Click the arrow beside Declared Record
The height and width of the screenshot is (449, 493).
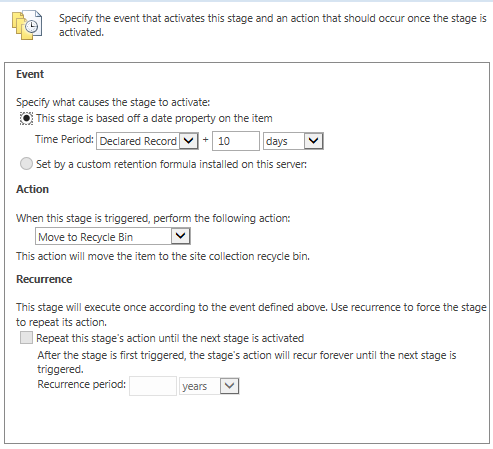click(x=189, y=141)
